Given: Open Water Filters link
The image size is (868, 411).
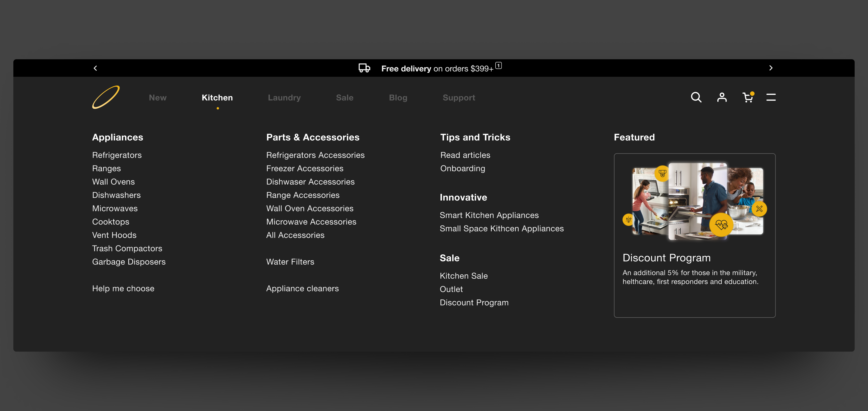Looking at the screenshot, I should coord(290,262).
